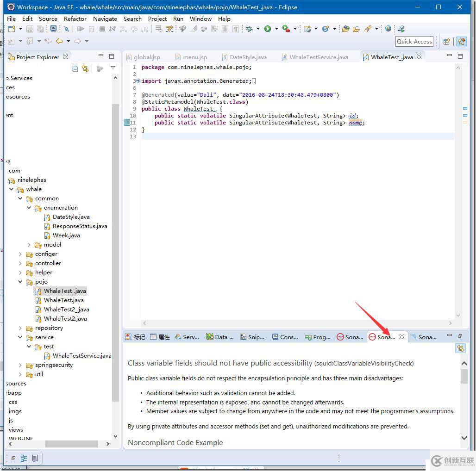Screen dimensions: 476x471
Task: Click Sonar description vertical scrollbar thumb
Action: coord(464,377)
